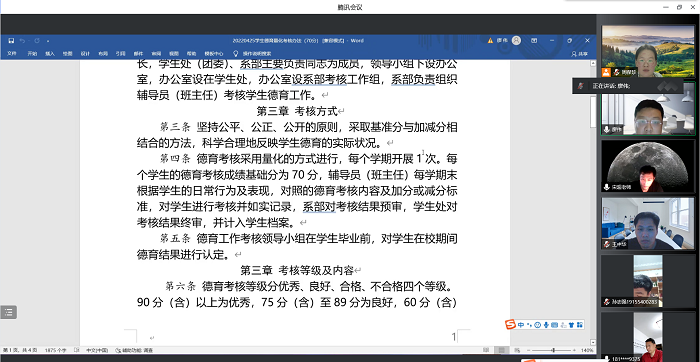Select the participant video with moon background
Viewport: 700px width, 362px height.
coord(648,166)
